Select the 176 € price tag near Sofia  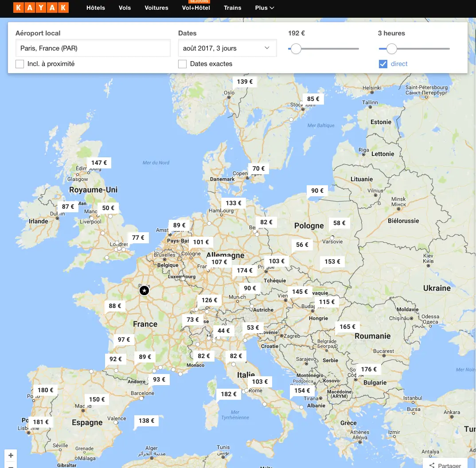click(x=369, y=369)
